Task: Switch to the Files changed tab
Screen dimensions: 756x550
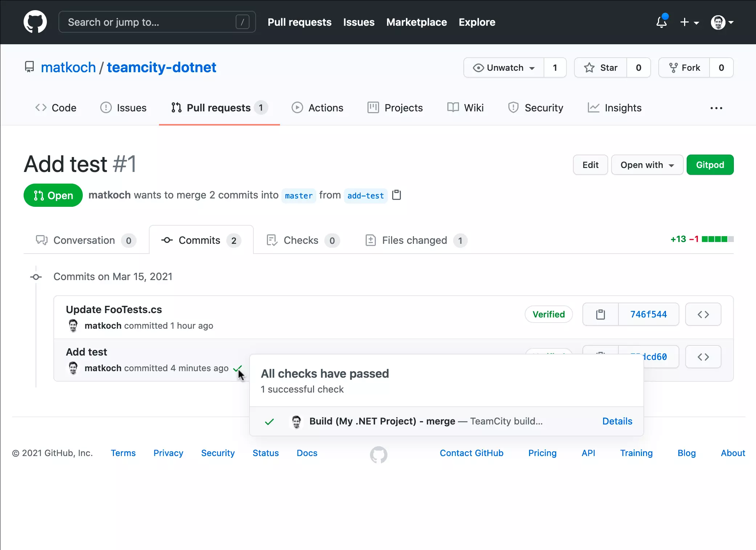Action: [x=415, y=240]
